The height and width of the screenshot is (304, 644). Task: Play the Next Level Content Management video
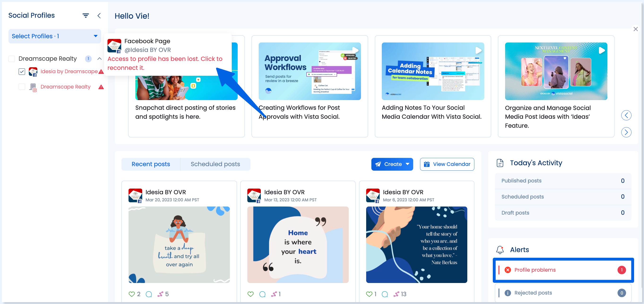pos(556,71)
